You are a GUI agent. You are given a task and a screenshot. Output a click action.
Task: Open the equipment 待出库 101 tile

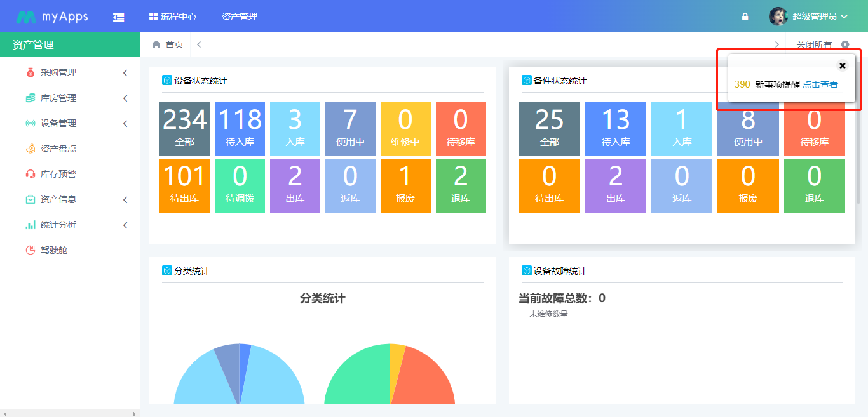[x=184, y=185]
